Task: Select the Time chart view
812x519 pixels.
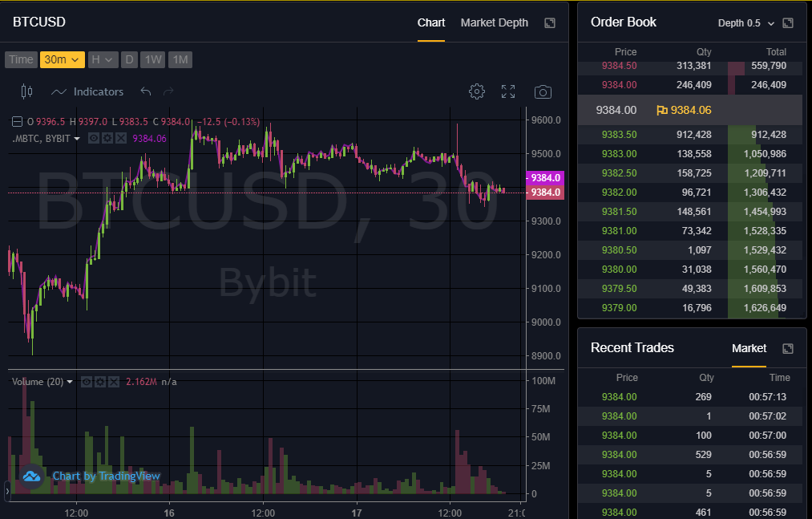Action: click(21, 59)
